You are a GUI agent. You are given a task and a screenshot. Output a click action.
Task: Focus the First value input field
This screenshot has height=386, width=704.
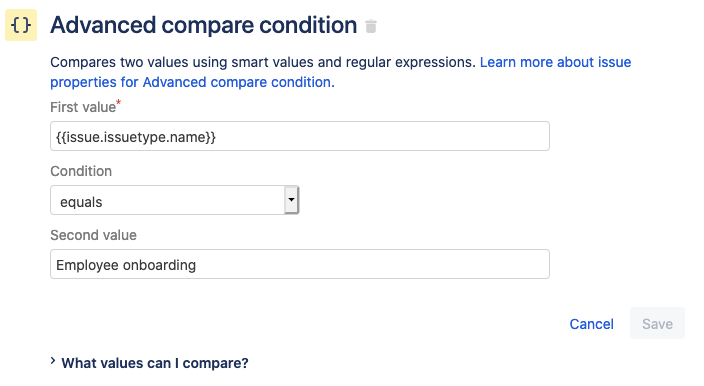pos(300,136)
